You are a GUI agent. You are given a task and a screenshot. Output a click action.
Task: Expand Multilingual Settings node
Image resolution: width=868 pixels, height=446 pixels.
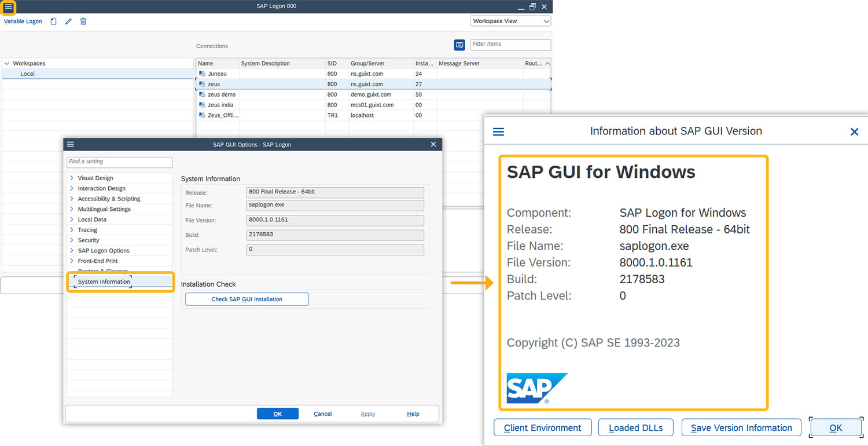pos(72,209)
